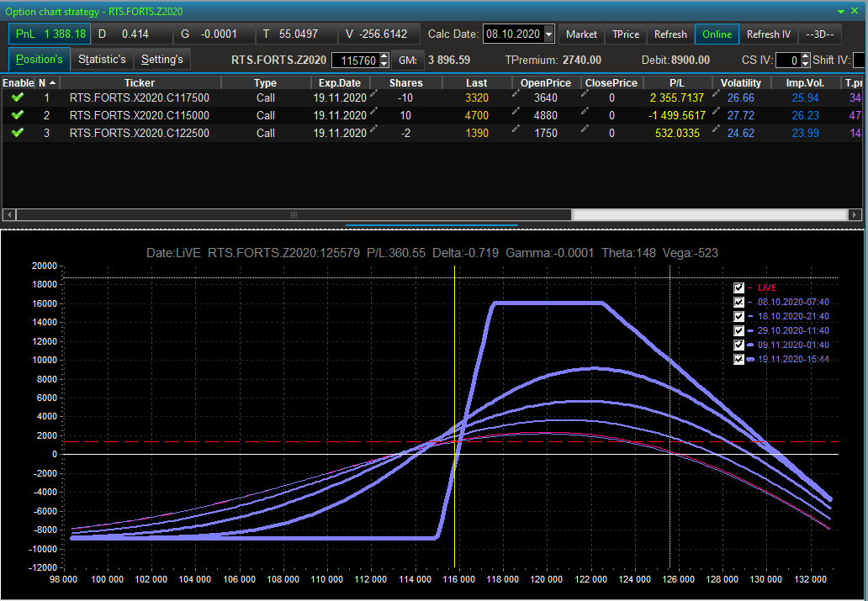This screenshot has width=868, height=601.
Task: Click the positions table horizontal scrollbar
Action: (294, 215)
